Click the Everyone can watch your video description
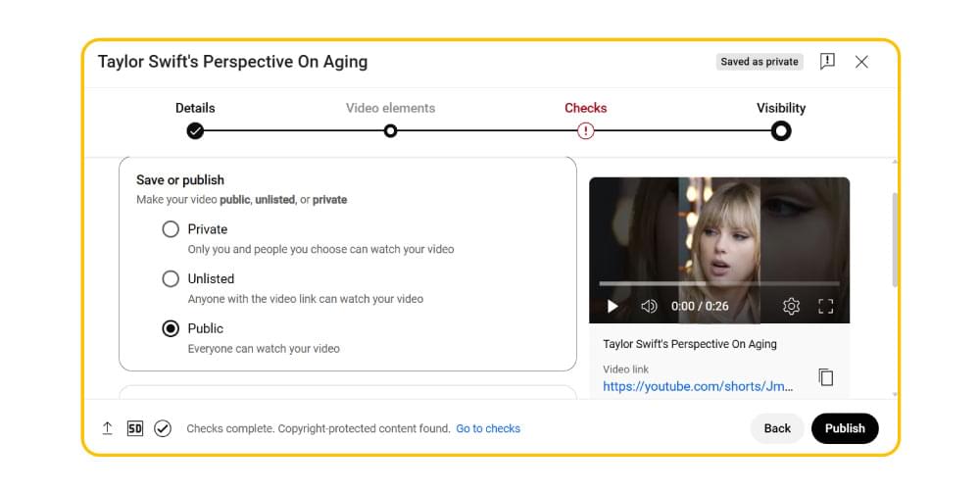 point(264,348)
